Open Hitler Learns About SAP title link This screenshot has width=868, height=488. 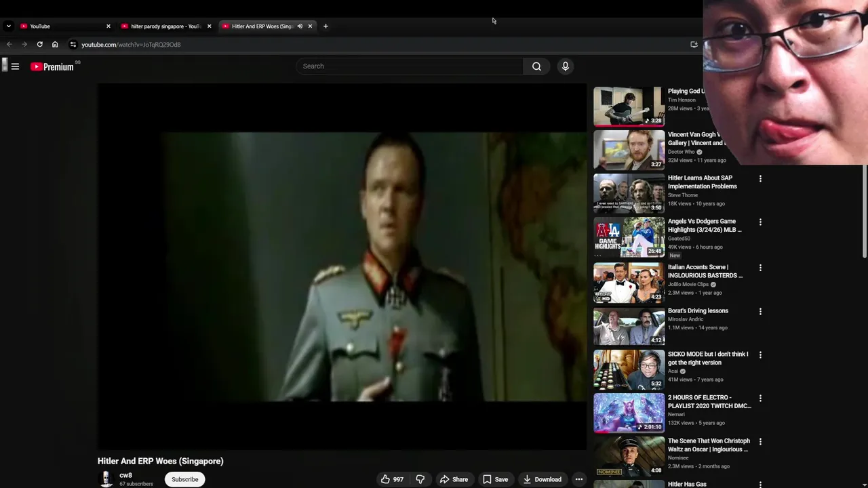[x=702, y=182]
